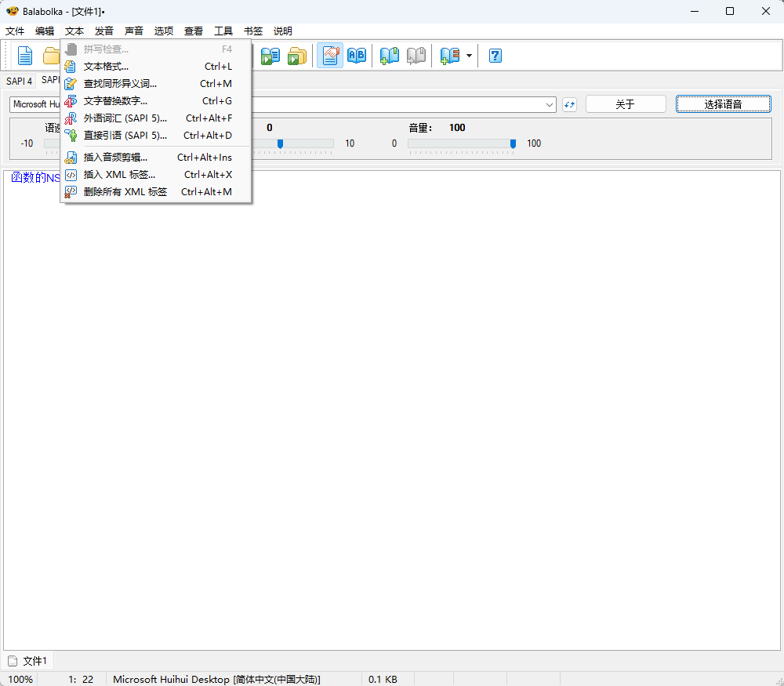This screenshot has height=686, width=784.
Task: Choose 文本格式... from the menu
Action: click(x=155, y=67)
